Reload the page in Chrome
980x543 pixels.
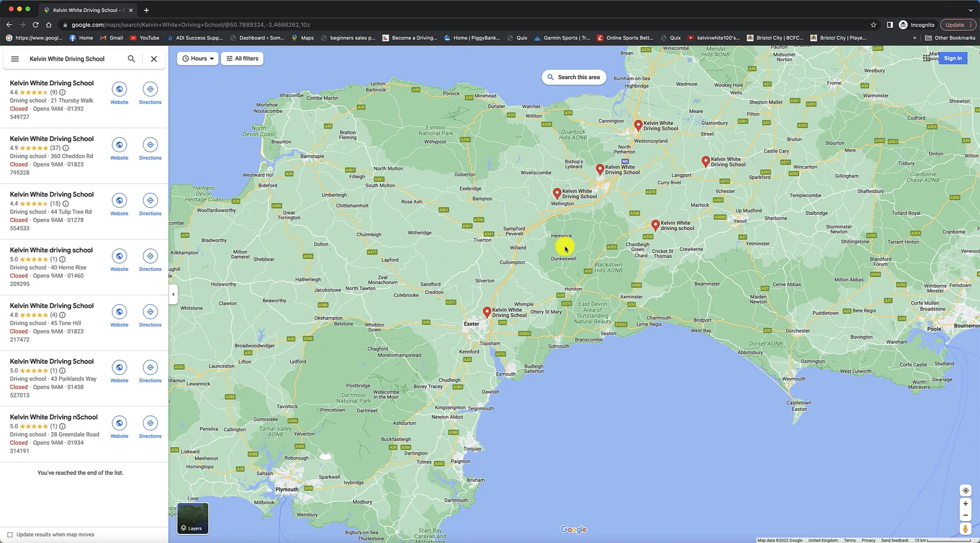pos(35,24)
